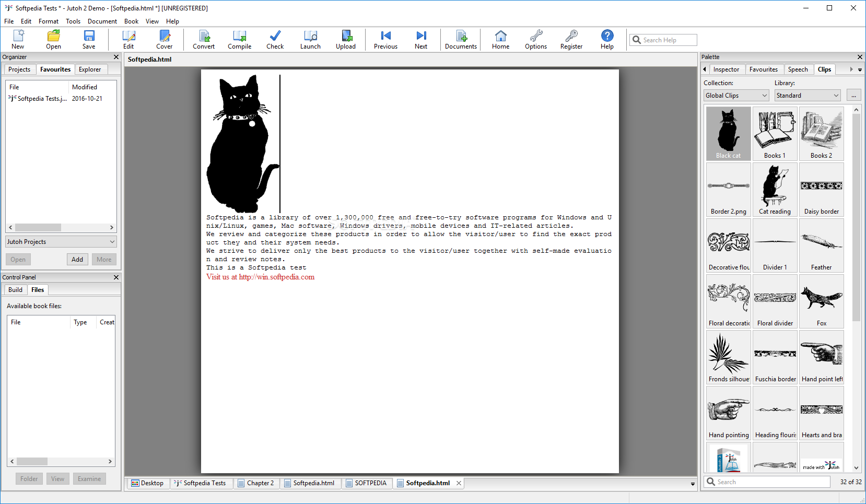Viewport: 866px width, 504px height.
Task: Open the Collection Global Clips dropdown
Action: [736, 96]
